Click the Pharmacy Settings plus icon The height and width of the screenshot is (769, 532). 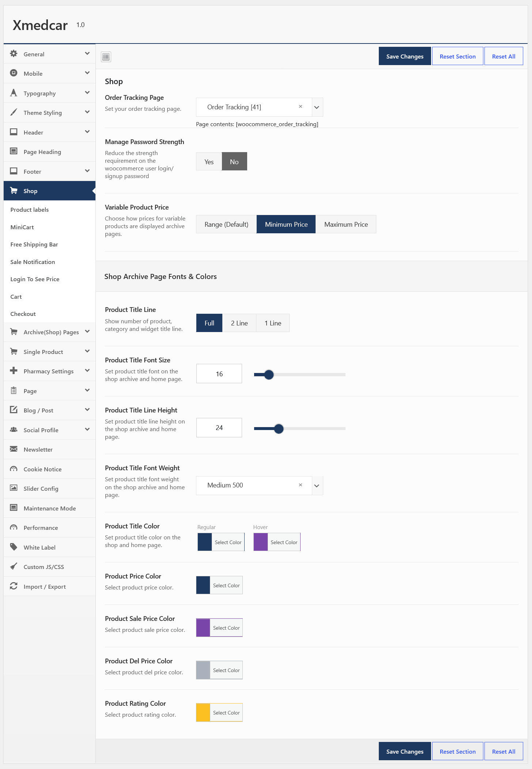tap(14, 371)
